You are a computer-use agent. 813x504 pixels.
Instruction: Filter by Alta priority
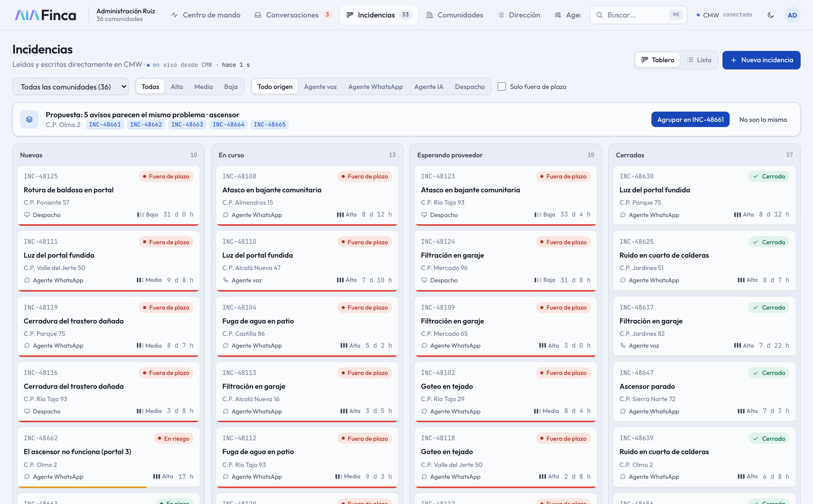click(177, 87)
